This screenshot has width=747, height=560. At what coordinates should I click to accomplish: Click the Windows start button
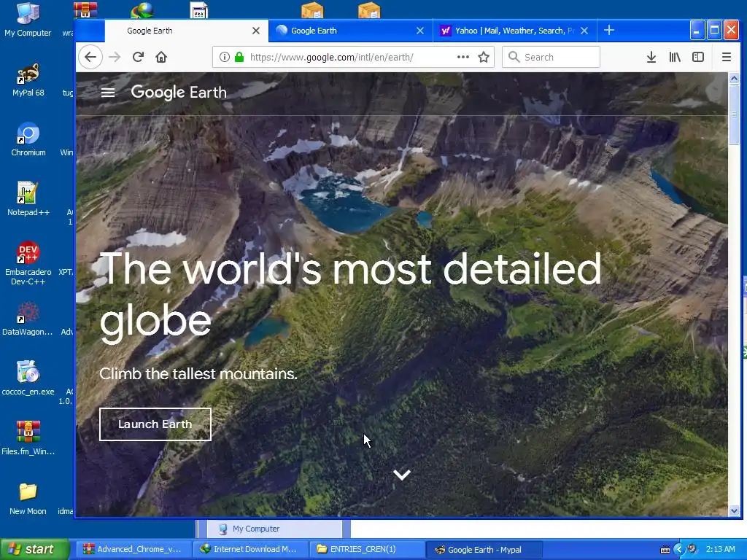(35, 550)
